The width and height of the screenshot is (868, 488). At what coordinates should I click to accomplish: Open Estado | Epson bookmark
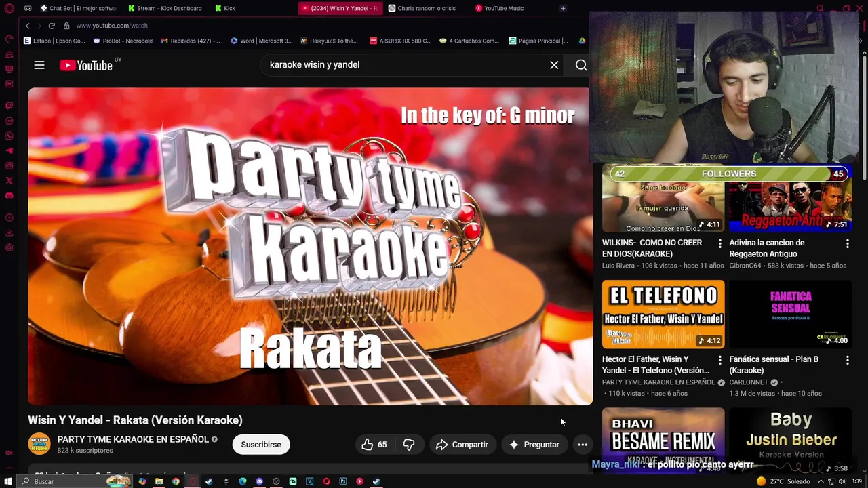click(x=55, y=41)
